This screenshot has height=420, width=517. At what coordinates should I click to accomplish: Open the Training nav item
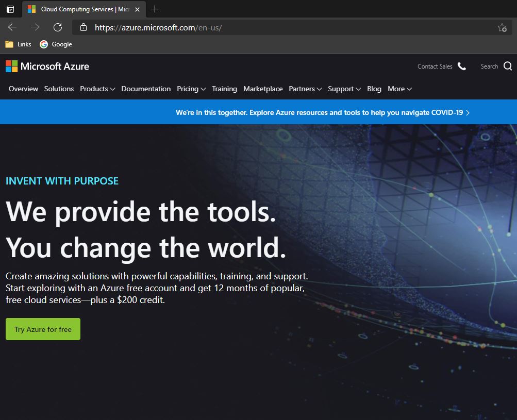[225, 89]
